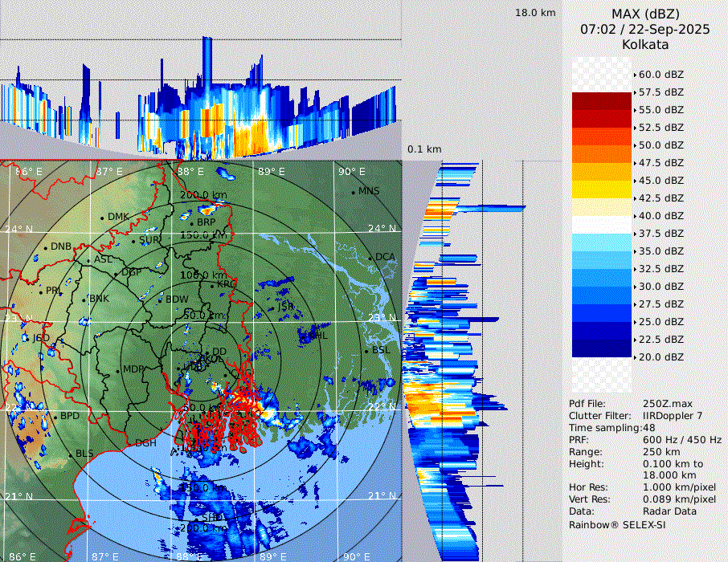Click the 40.0 dBZ legend label
Image resolution: width=728 pixels, height=562 pixels.
pyautogui.click(x=661, y=215)
